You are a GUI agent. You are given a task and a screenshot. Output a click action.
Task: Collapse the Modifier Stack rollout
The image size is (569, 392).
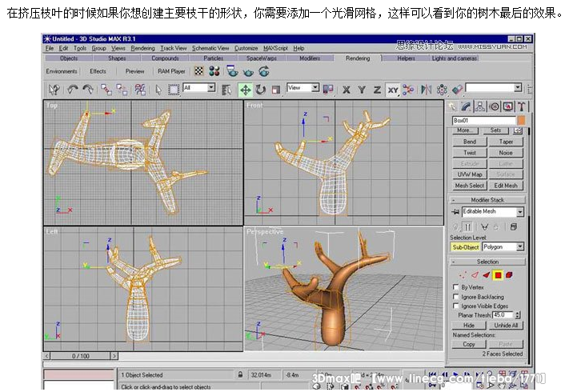click(487, 200)
